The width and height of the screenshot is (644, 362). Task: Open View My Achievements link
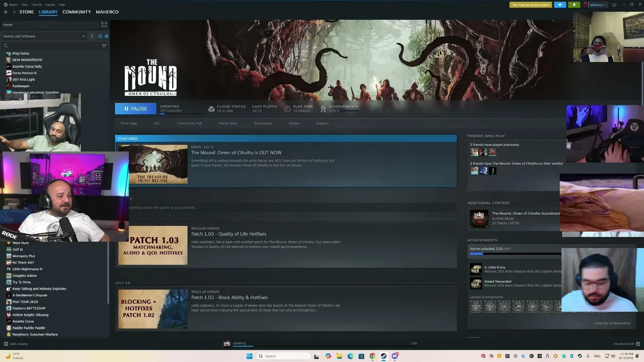tap(612, 323)
